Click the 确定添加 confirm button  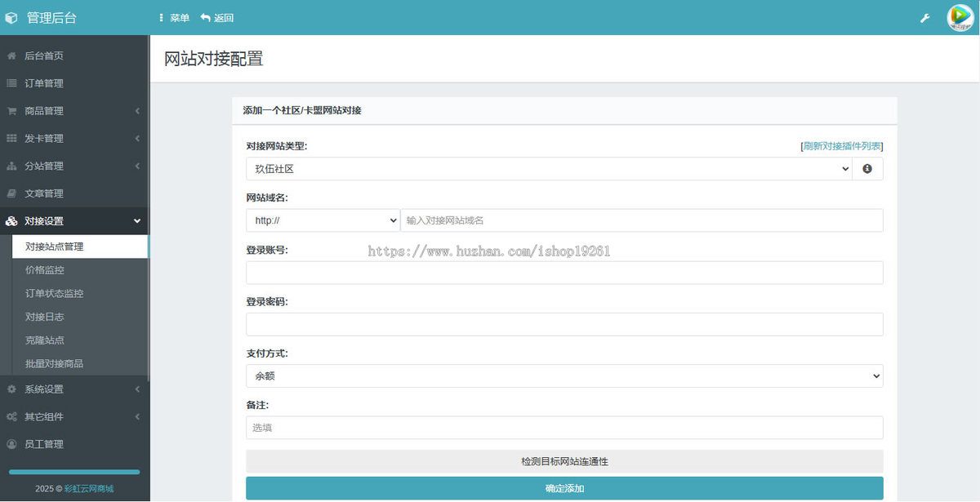[x=564, y=487]
